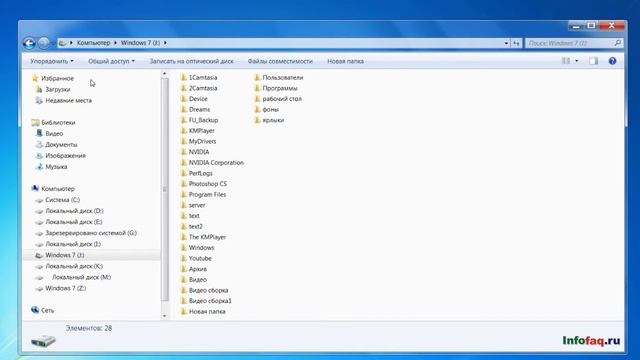Viewport: 640px width, 360px height.
Task: Change view with the view icon
Action: [x=566, y=61]
